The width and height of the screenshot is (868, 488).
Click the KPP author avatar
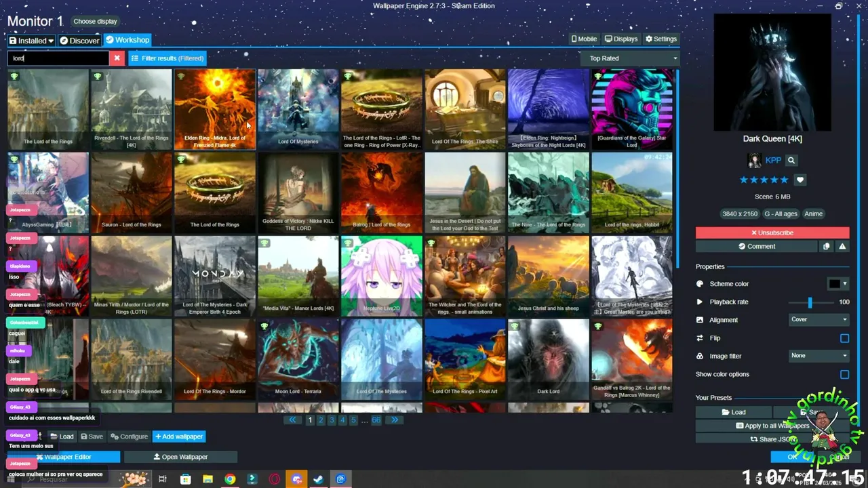pos(754,161)
